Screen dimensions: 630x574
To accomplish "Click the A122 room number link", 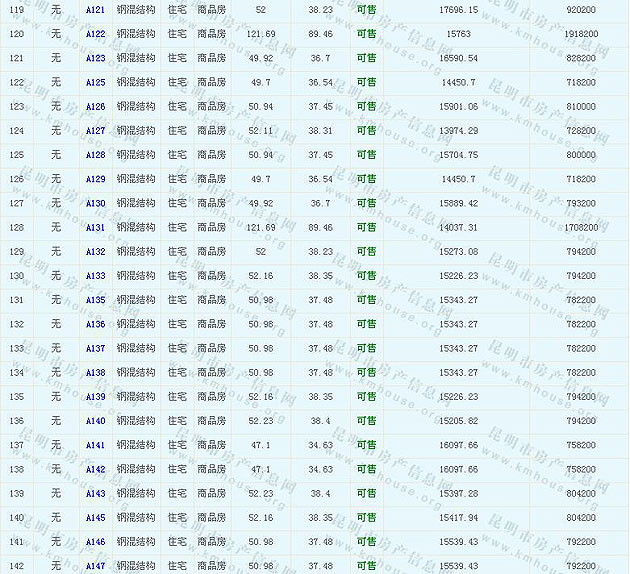I will (95, 34).
